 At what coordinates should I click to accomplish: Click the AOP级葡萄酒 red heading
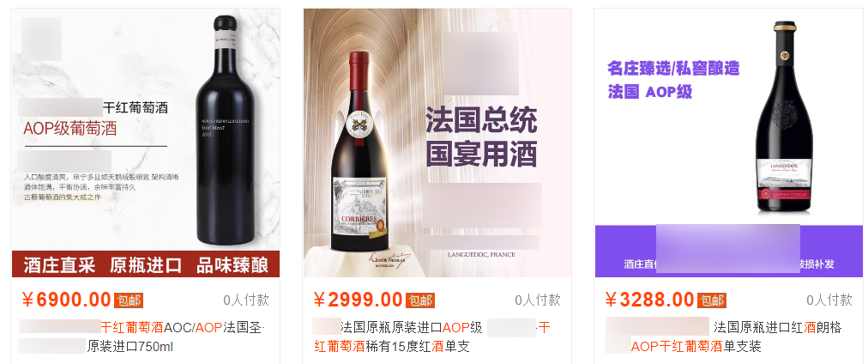click(69, 129)
